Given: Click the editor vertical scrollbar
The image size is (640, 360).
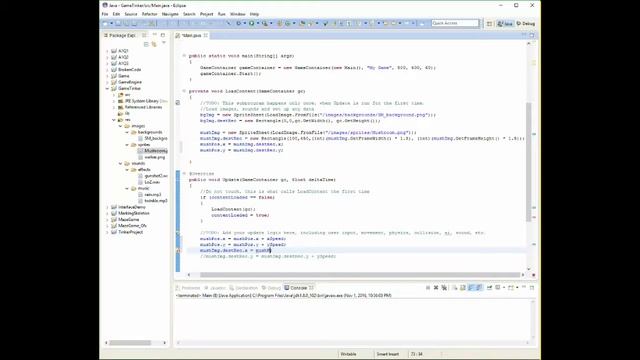Looking at the screenshot, I should (529, 161).
